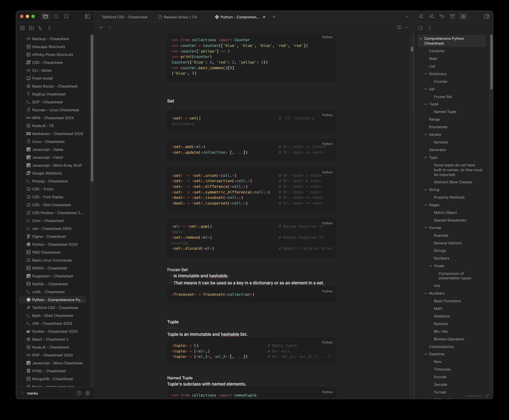The height and width of the screenshot is (420, 509).
Task: Open RegExp Cheatsheet note
Action: 53,94
